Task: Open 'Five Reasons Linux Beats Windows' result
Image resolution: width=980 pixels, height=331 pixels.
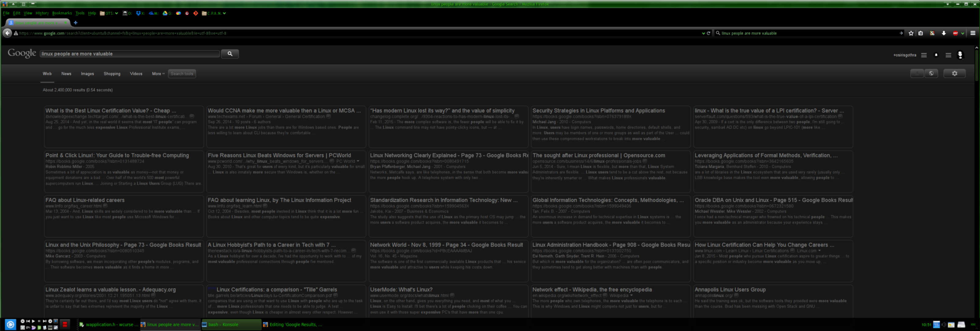Action: tap(279, 155)
